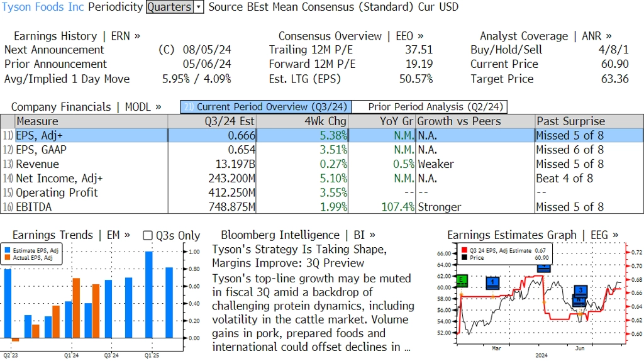Viewport: 644px width, 361px height.
Task: Open Consensus Overview EEO link
Action: 351,36
